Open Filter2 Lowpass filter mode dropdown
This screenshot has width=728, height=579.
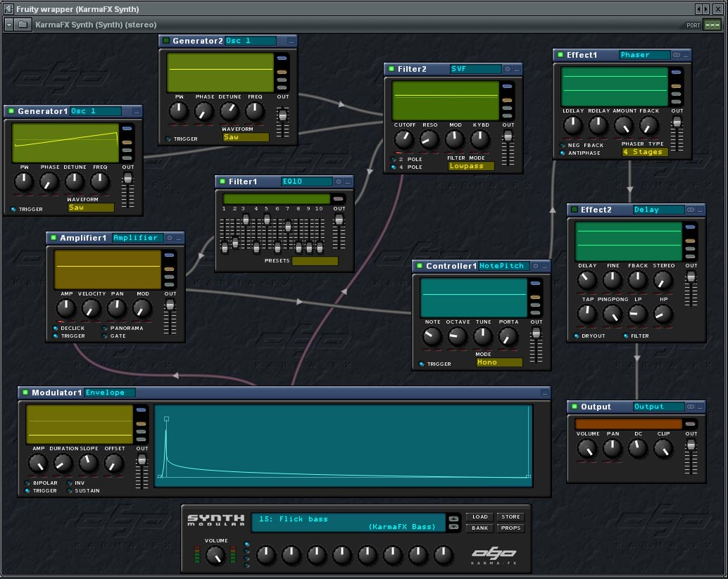pyautogui.click(x=471, y=166)
